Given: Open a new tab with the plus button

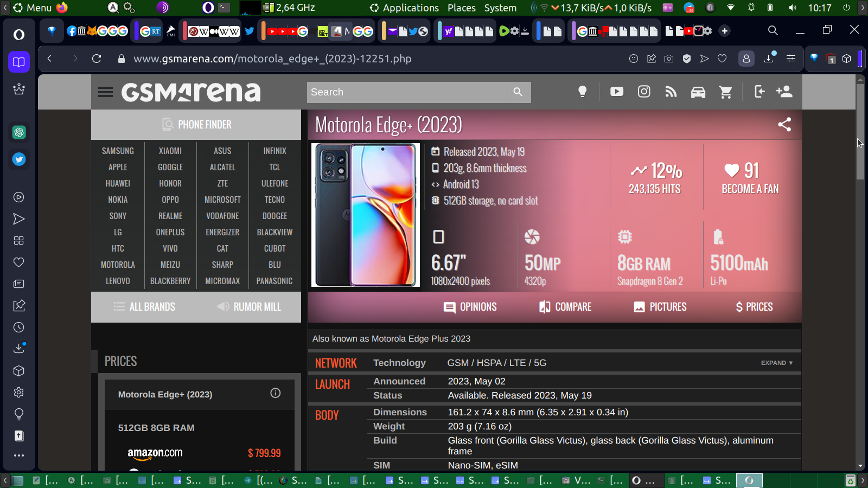Looking at the screenshot, I should pos(725,31).
